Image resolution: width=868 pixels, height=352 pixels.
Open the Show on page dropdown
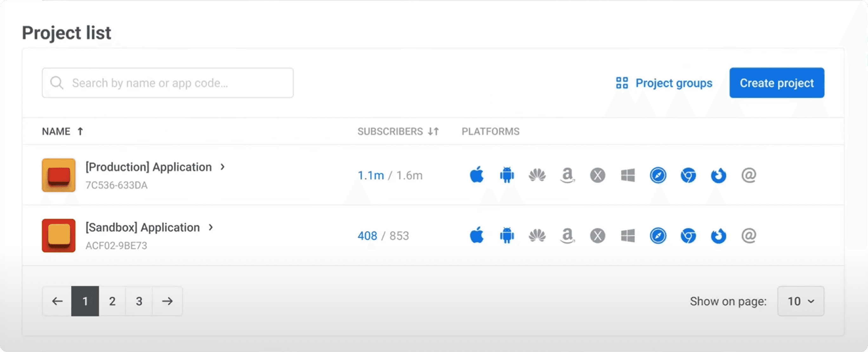(x=801, y=301)
